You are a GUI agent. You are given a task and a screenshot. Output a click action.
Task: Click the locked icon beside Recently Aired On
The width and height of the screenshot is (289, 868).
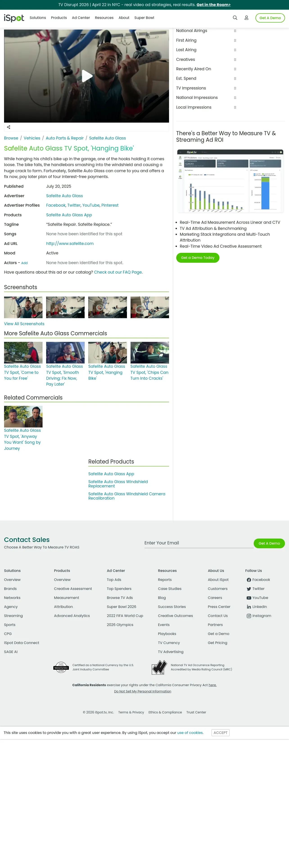point(235,69)
